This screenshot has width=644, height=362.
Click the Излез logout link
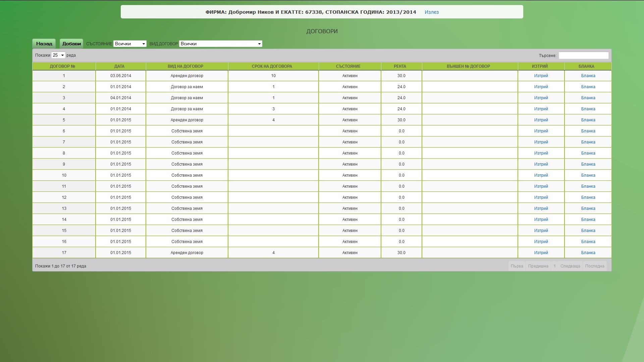[x=431, y=12]
